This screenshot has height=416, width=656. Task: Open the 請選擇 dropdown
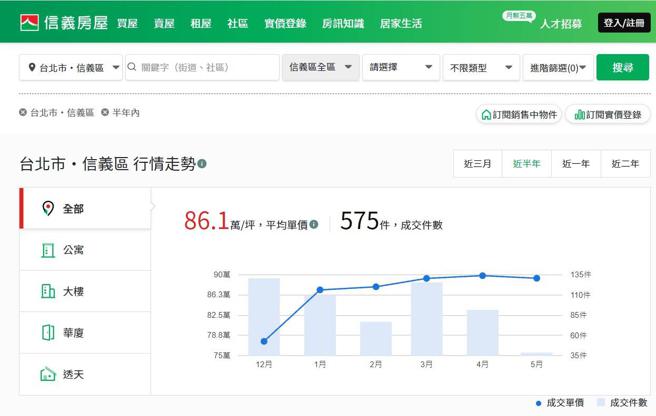pyautogui.click(x=401, y=67)
